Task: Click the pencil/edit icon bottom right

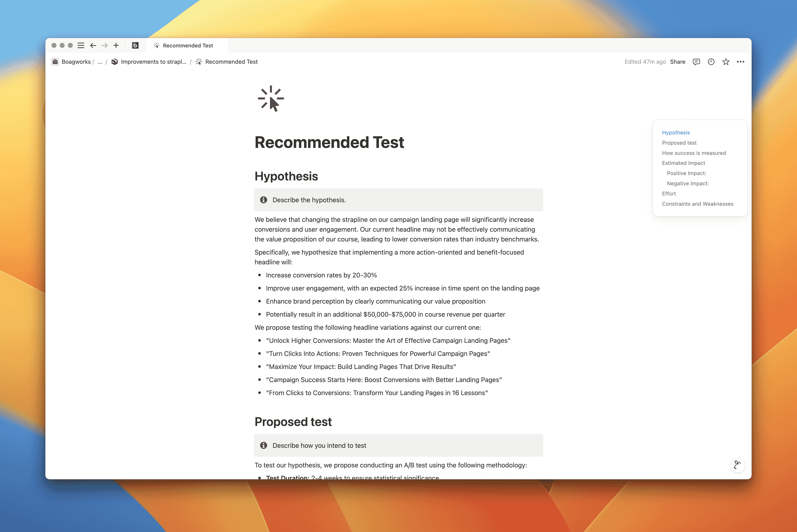Action: [737, 465]
